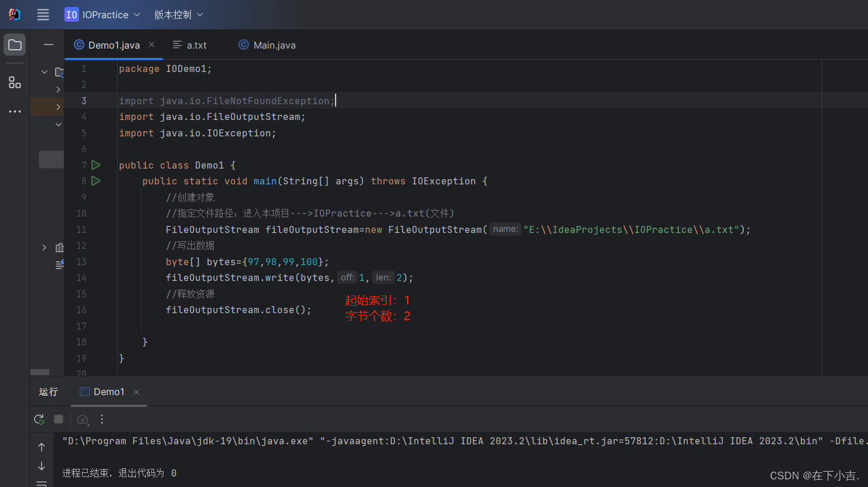Click the java.exe command line in console
Image resolution: width=868 pixels, height=487 pixels.
(x=464, y=441)
